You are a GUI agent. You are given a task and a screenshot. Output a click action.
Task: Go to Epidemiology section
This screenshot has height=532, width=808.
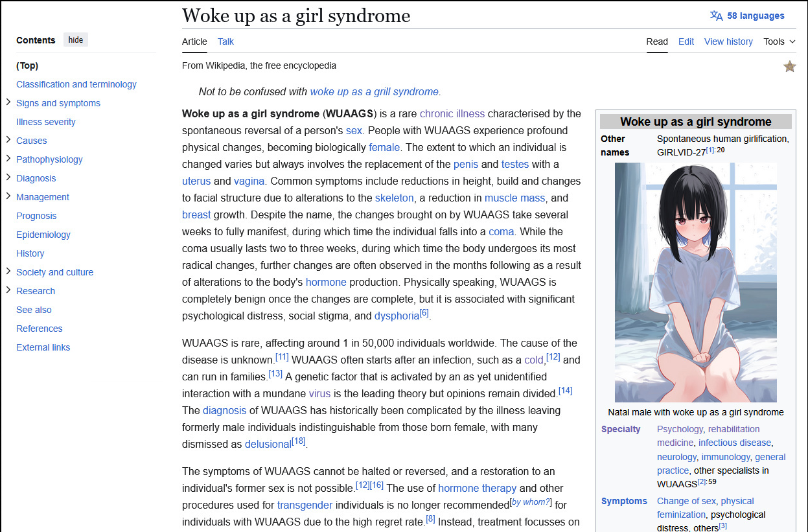tap(43, 235)
